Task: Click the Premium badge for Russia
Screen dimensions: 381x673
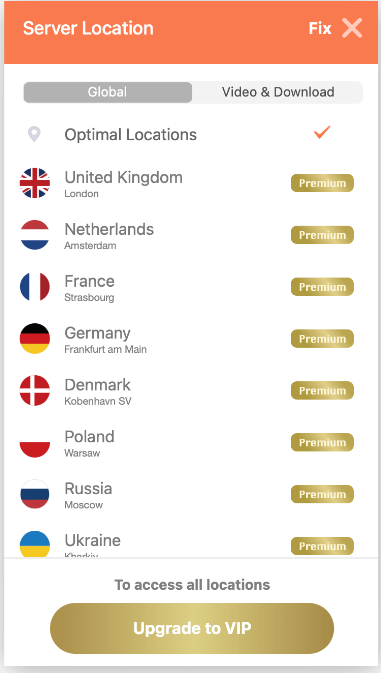Action: (x=322, y=494)
